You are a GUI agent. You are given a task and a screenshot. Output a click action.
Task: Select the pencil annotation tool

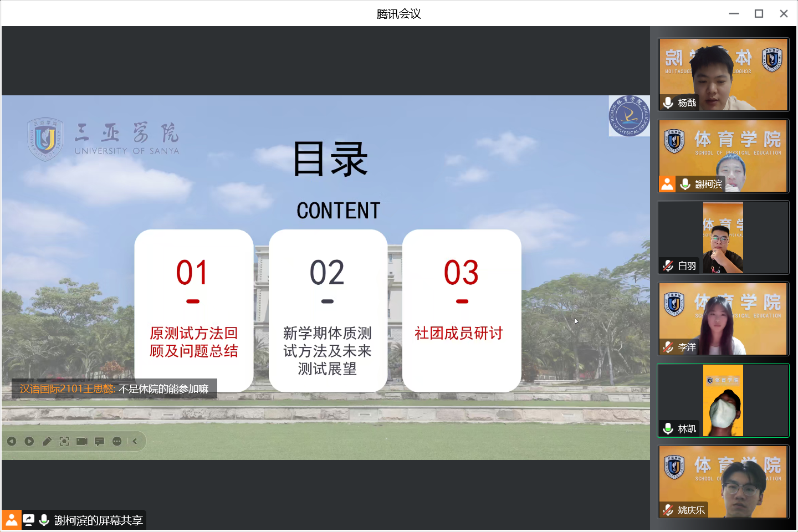pyautogui.click(x=47, y=441)
